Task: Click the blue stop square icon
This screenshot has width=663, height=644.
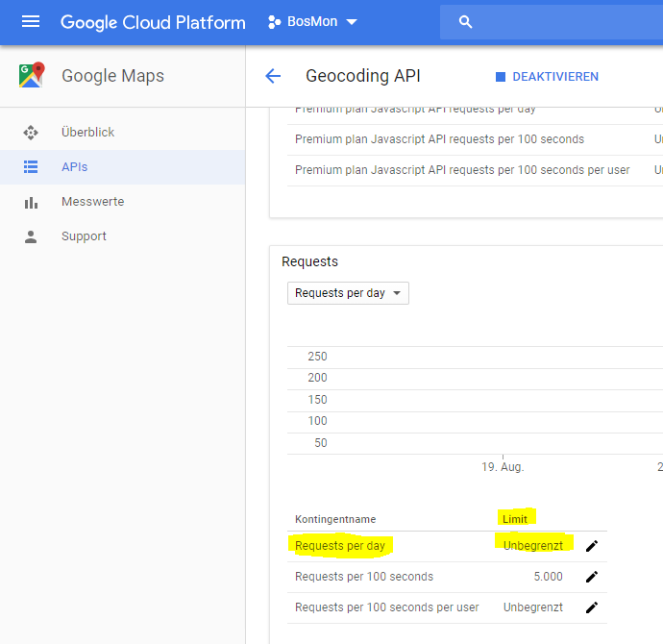Action: click(501, 77)
